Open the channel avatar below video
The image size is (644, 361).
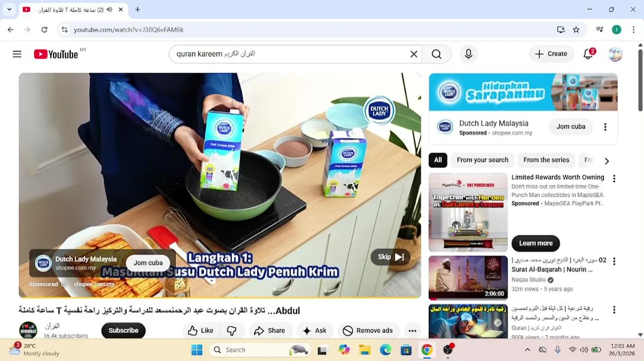click(28, 330)
